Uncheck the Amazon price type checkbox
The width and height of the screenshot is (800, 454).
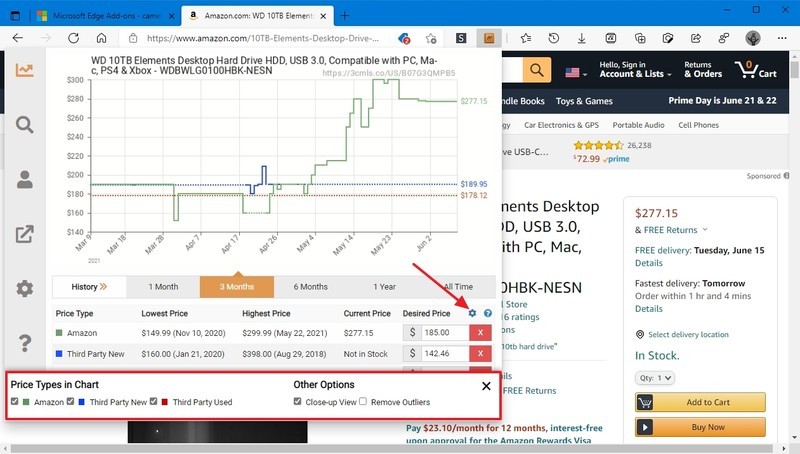(x=14, y=401)
